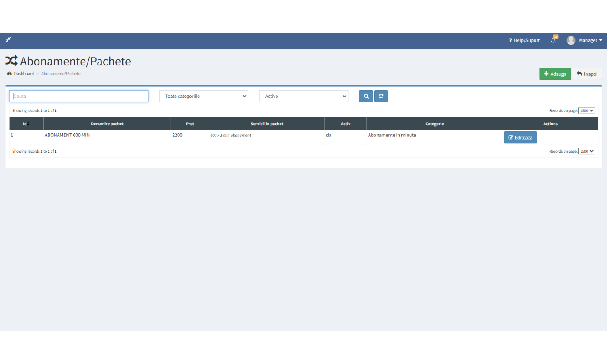Navigate to Dashboard breadcrumb link

(x=23, y=74)
